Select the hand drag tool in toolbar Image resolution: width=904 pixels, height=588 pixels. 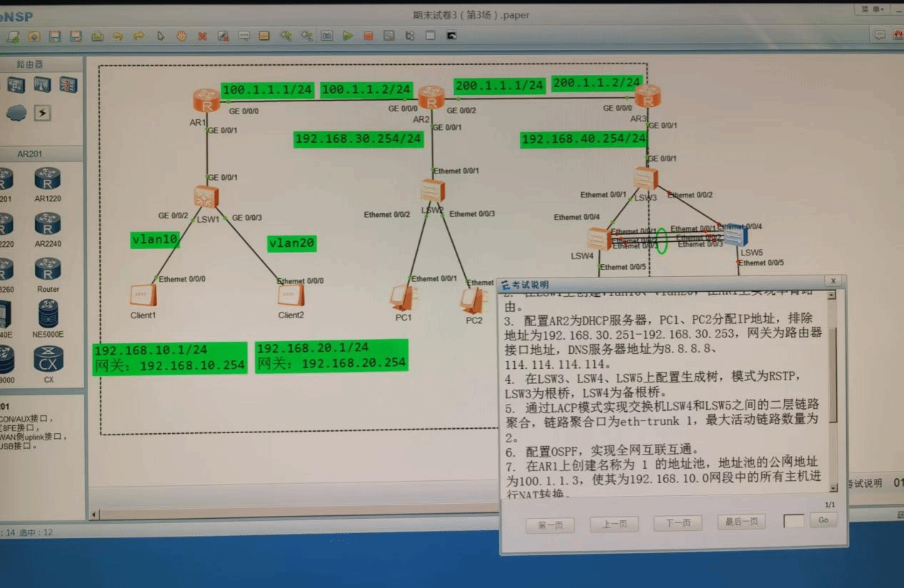[181, 36]
